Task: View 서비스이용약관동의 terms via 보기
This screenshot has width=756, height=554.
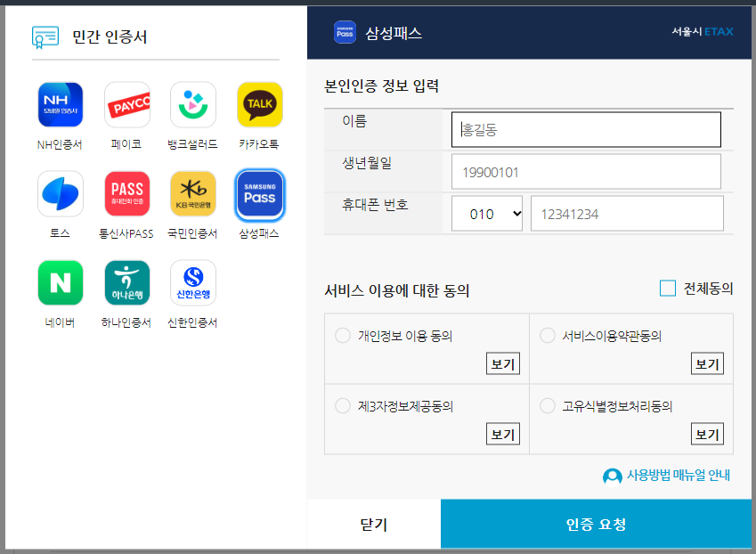Action: coord(707,363)
